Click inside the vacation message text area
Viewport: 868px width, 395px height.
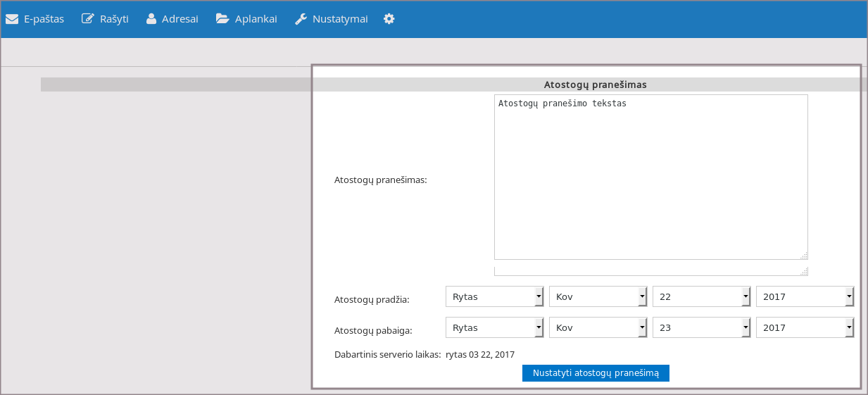[650, 177]
